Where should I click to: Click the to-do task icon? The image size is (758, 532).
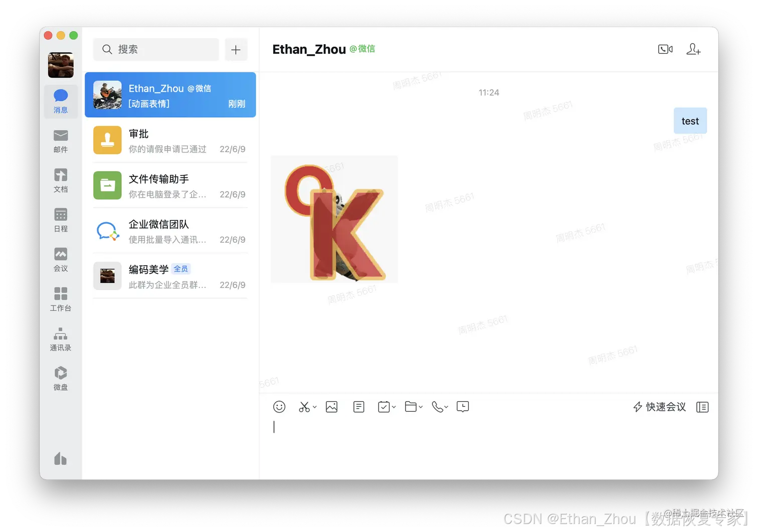click(x=384, y=407)
